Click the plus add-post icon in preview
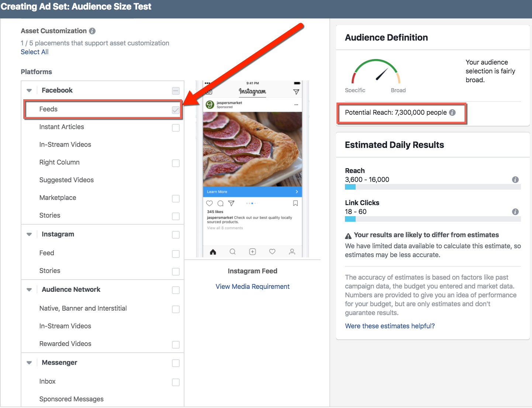This screenshot has height=408, width=532. point(252,252)
